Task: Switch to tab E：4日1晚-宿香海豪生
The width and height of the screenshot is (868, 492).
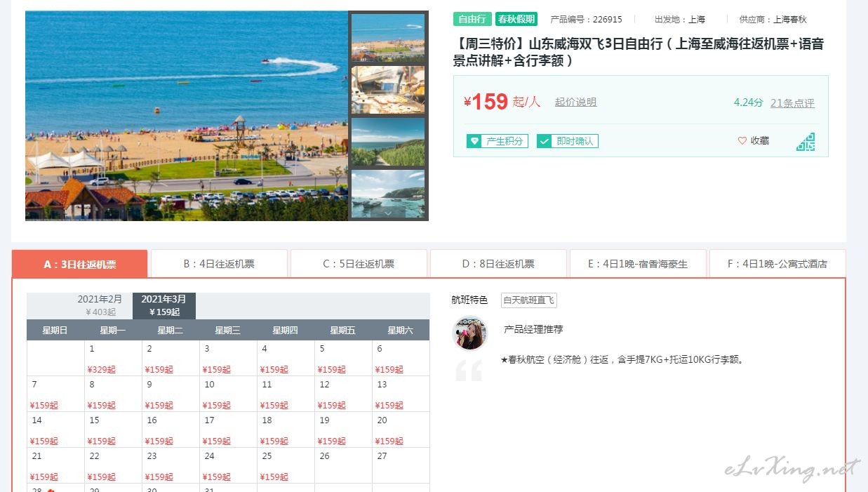Action: pyautogui.click(x=638, y=264)
